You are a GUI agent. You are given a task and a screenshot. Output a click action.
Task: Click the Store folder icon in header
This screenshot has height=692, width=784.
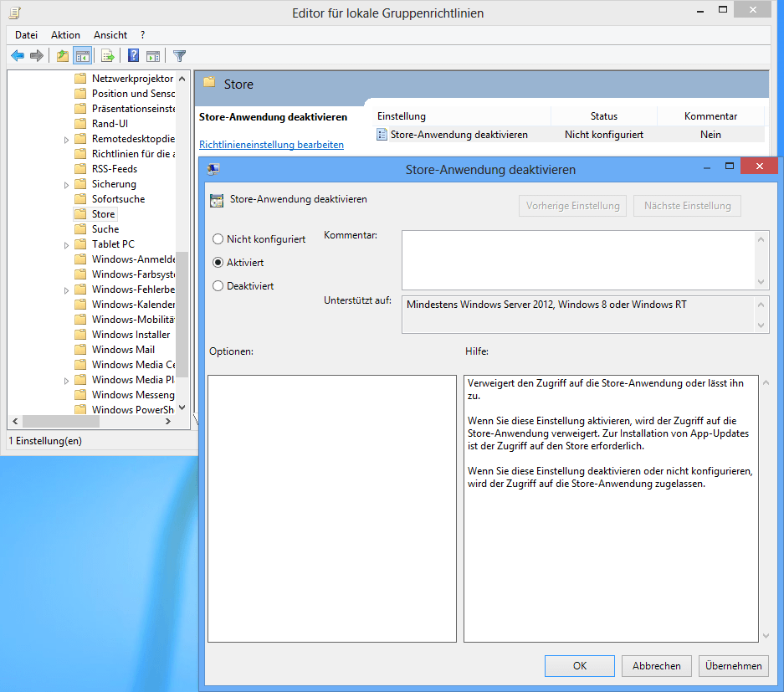[x=209, y=83]
